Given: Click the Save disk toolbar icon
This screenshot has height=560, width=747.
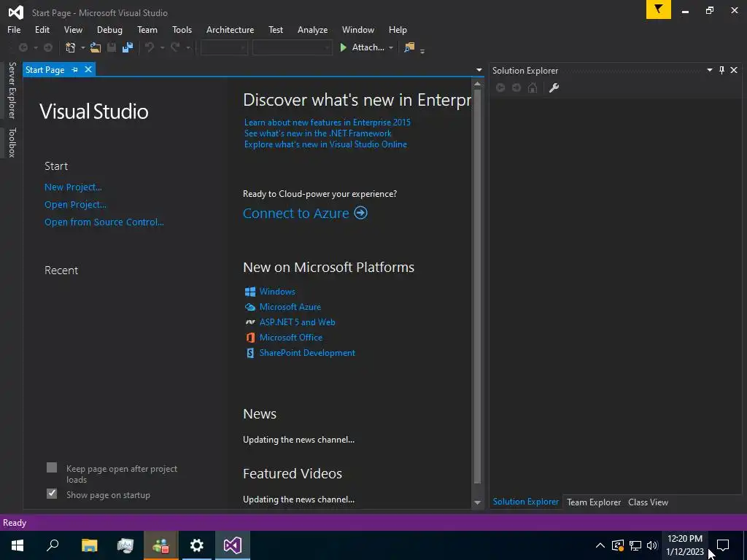Looking at the screenshot, I should (112, 47).
